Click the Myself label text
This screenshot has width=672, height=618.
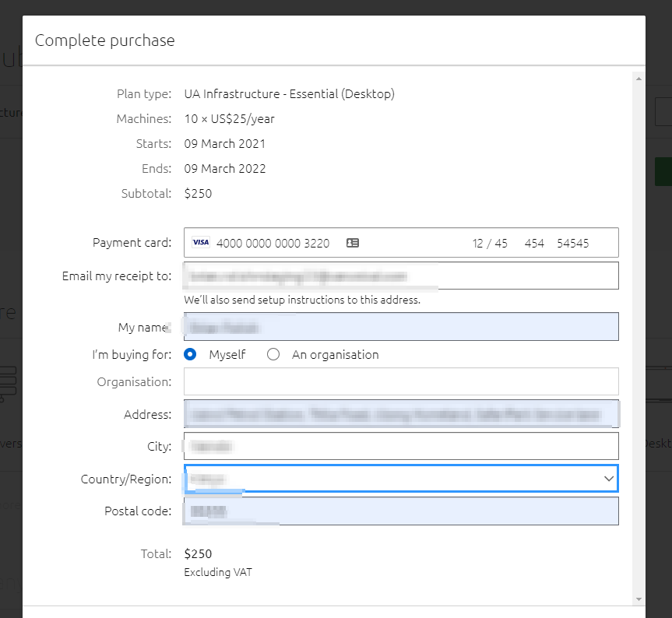coord(227,355)
